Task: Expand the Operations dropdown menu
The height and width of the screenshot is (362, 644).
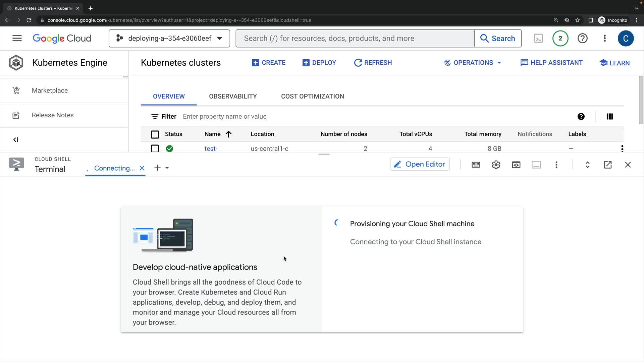Action: tap(473, 63)
